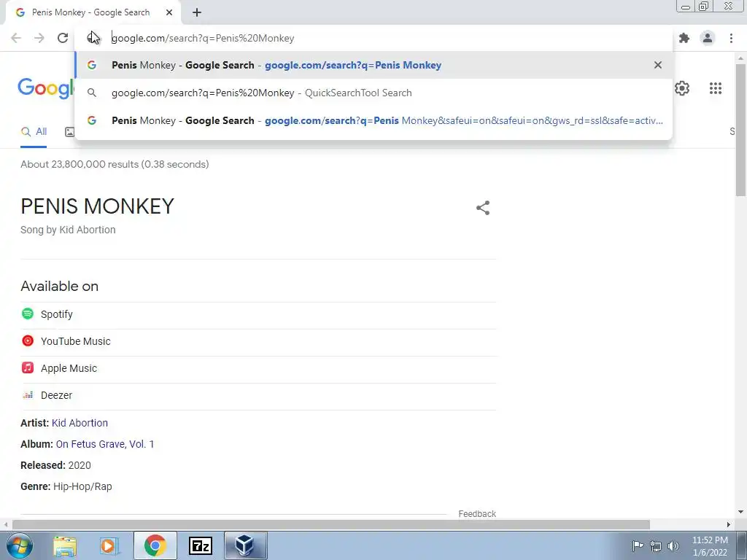Click the horizontal scrollbar right arrow

(x=729, y=524)
